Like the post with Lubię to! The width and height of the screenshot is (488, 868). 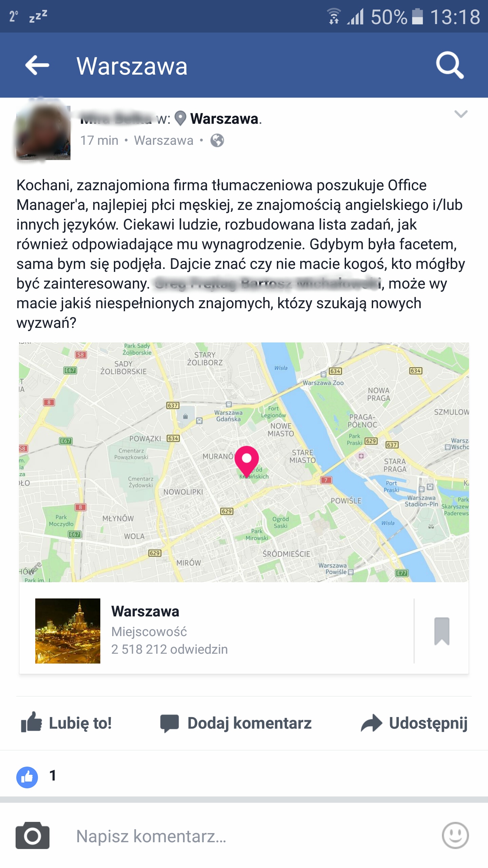pos(66,723)
